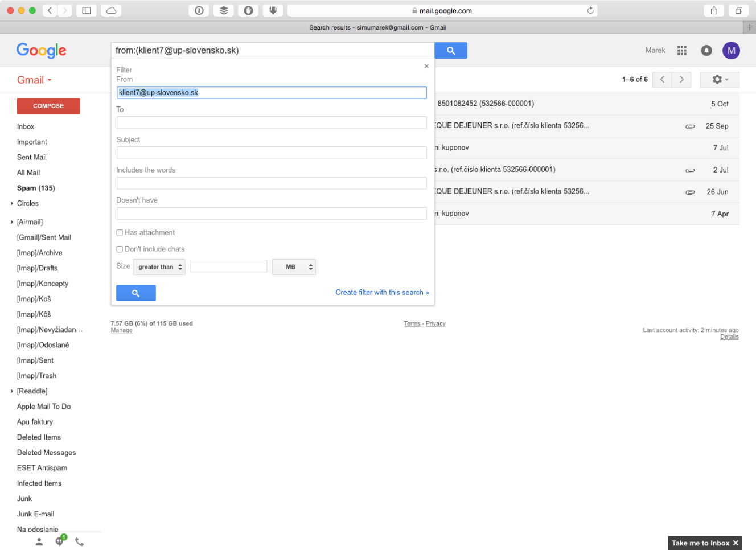Open the Sent Mail folder
756x550 pixels.
pos(32,157)
